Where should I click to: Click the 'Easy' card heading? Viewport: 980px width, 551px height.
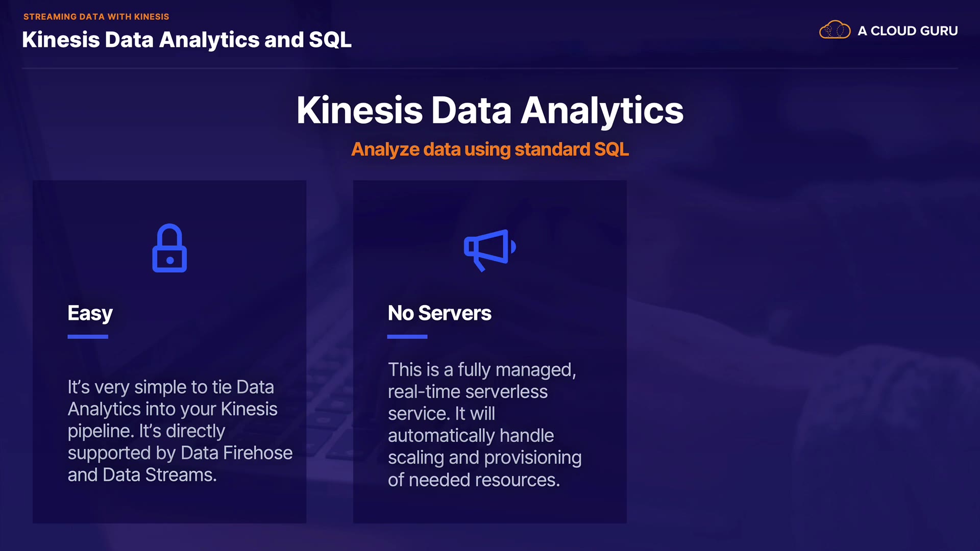90,313
